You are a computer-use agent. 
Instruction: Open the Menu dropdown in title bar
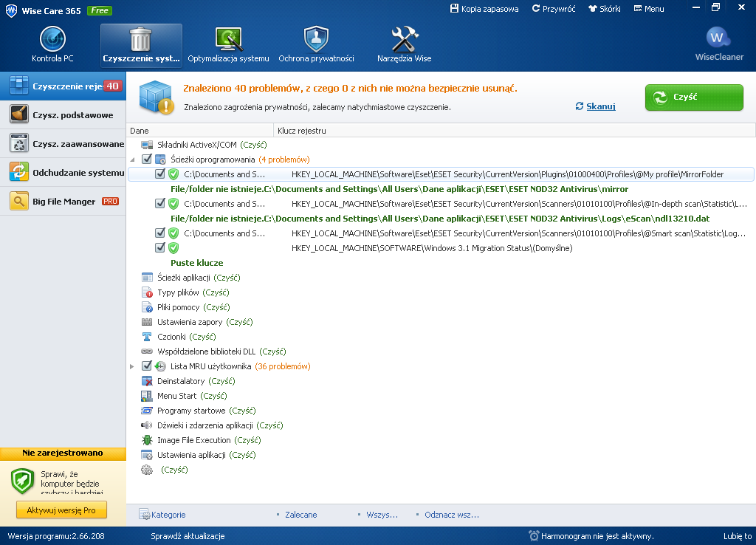pyautogui.click(x=649, y=9)
